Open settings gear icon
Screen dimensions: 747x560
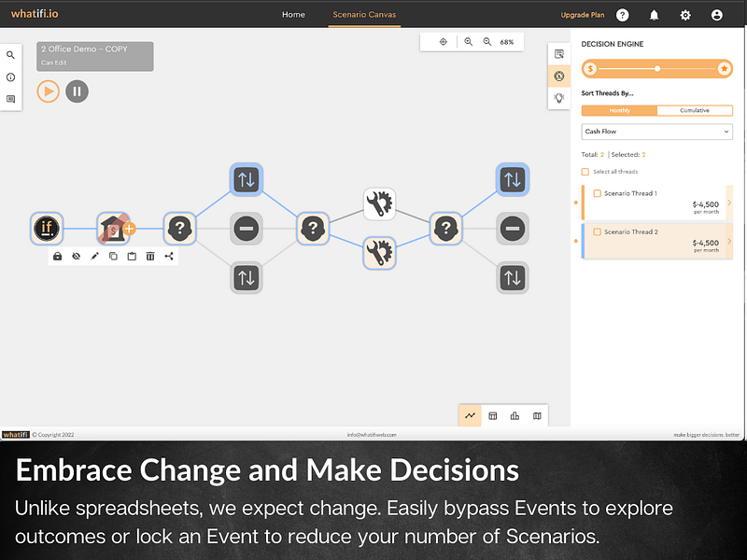[x=685, y=15]
